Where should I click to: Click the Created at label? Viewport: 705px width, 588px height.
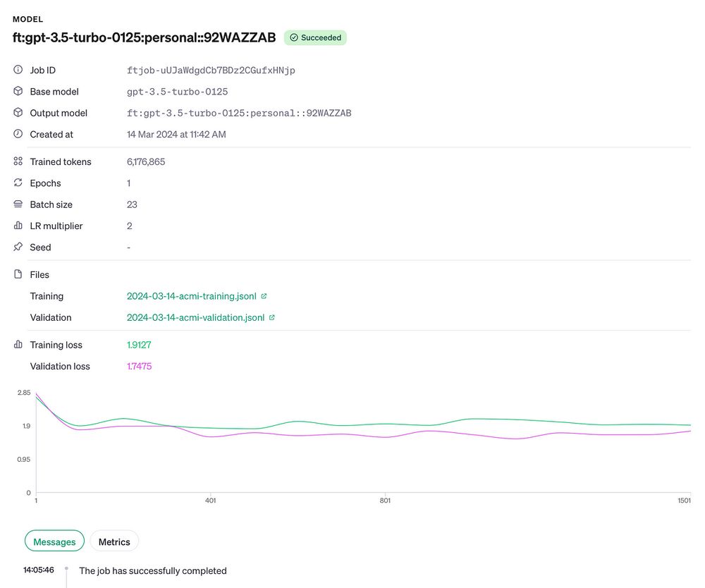[51, 135]
